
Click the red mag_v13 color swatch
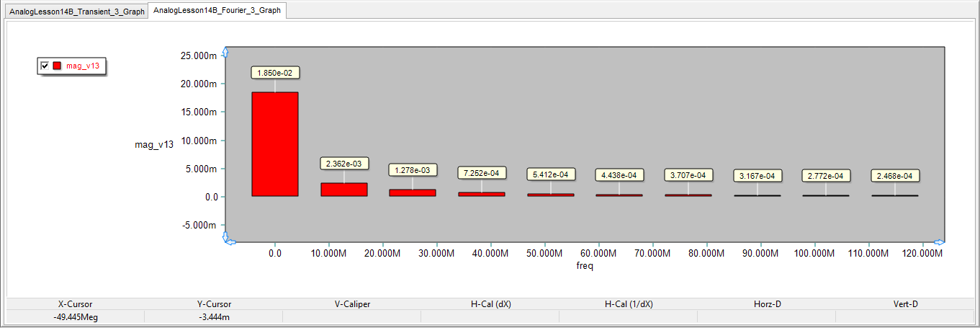pyautogui.click(x=57, y=66)
